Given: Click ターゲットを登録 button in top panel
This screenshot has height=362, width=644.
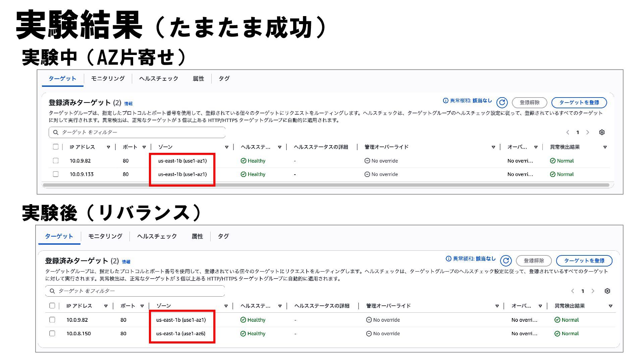Looking at the screenshot, I should click(579, 103).
